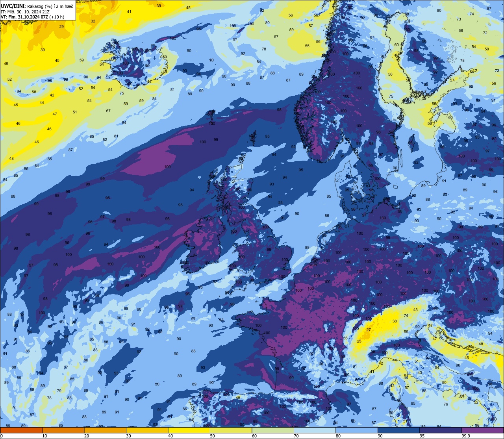Image resolution: width=504 pixels, height=439 pixels.
Task: Click the bright yellow 40–50 legend swatch
Action: pyautogui.click(x=189, y=430)
